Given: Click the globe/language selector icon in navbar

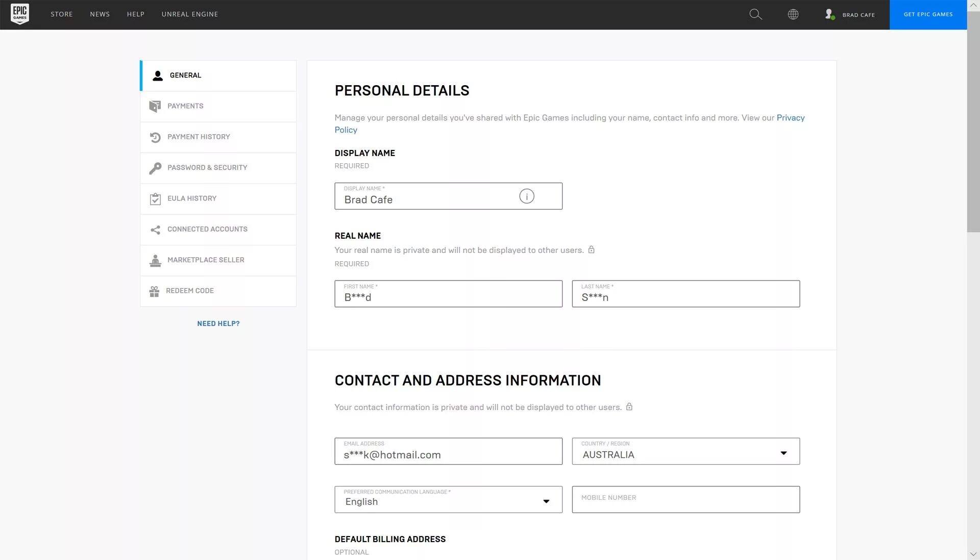Looking at the screenshot, I should (x=794, y=13).
